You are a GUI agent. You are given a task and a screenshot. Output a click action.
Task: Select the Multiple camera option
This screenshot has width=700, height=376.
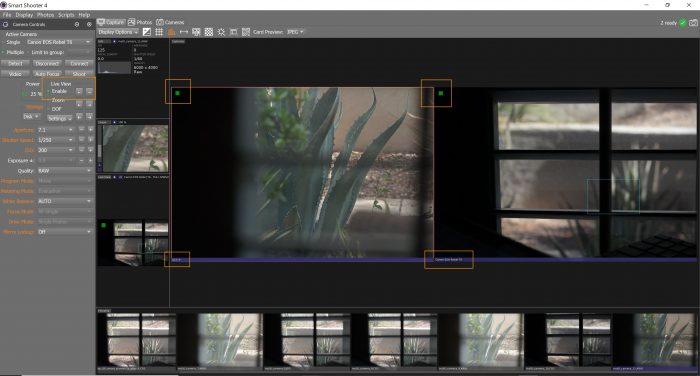point(14,52)
